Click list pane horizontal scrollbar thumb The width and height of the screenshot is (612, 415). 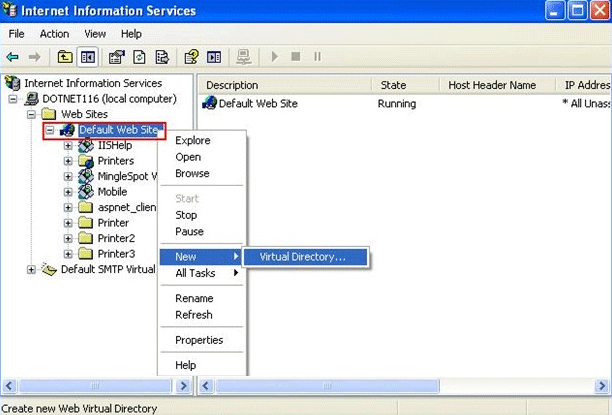click(327, 386)
